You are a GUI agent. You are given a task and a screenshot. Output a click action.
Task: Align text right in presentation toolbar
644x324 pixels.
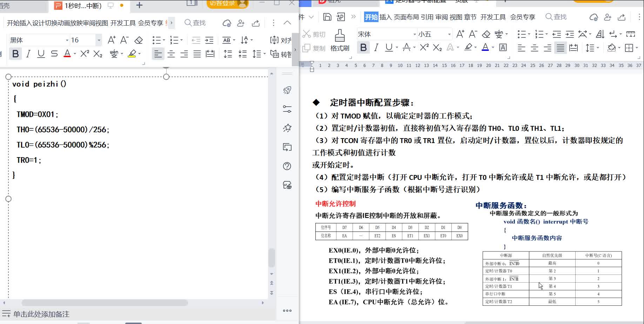[x=184, y=54]
